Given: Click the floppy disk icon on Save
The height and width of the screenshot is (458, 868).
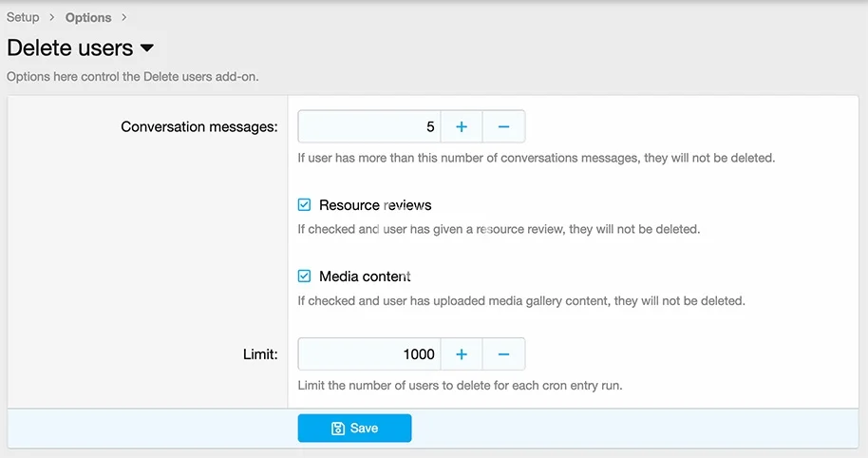Looking at the screenshot, I should (x=337, y=429).
